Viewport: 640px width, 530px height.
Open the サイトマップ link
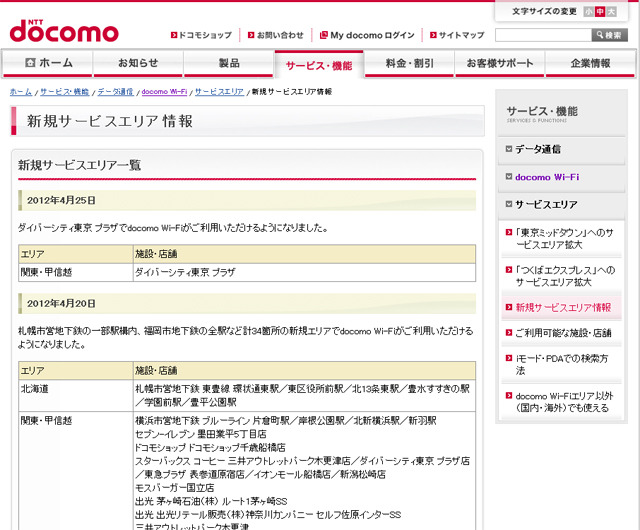(x=462, y=35)
